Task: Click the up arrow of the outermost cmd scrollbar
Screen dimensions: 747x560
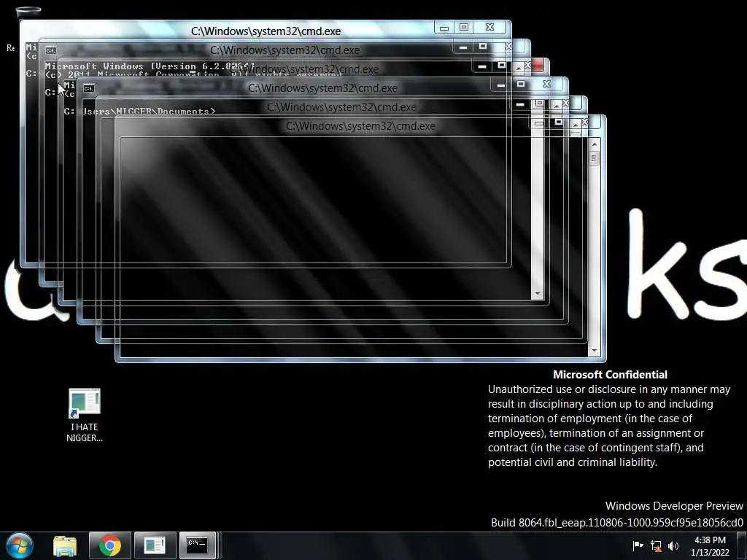Action: [594, 144]
